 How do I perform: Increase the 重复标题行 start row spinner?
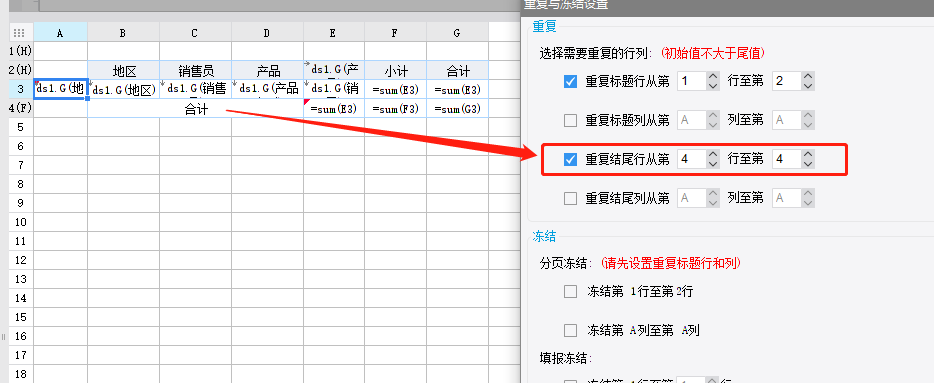coord(714,76)
